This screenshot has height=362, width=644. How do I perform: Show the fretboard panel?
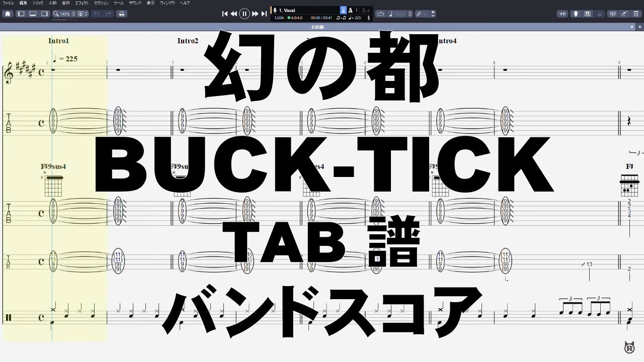coord(576,14)
